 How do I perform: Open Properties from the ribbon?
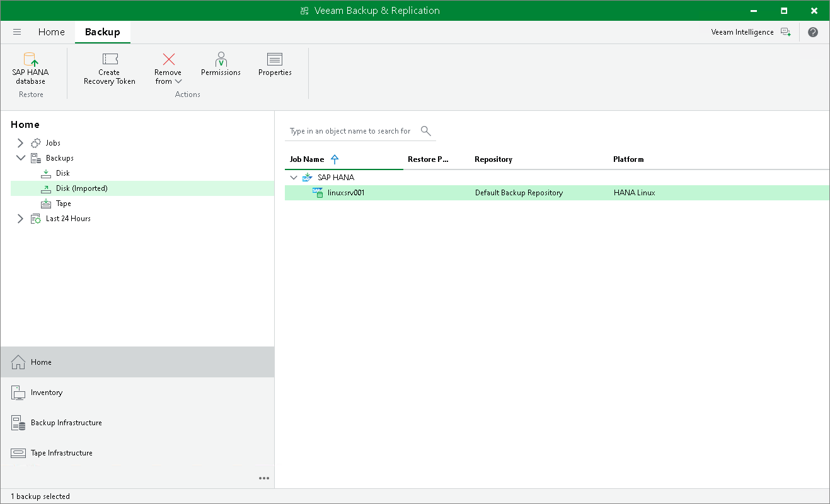[x=275, y=65]
